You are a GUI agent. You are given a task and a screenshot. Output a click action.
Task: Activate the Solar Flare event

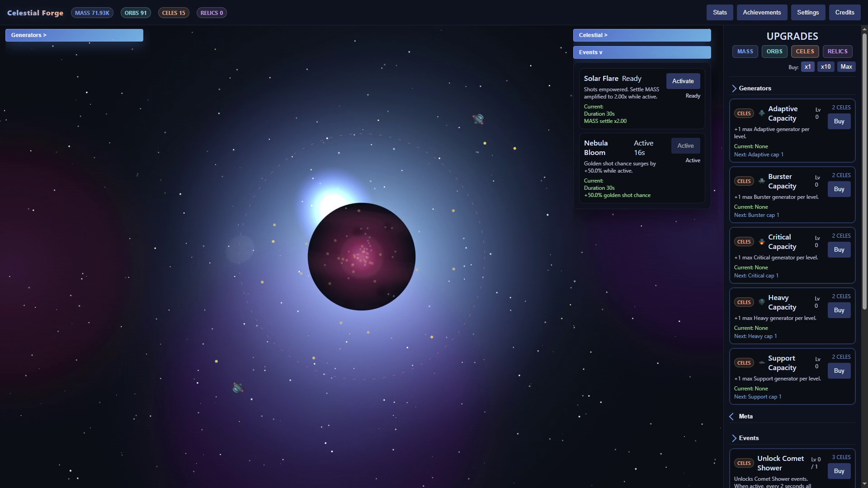coord(683,81)
